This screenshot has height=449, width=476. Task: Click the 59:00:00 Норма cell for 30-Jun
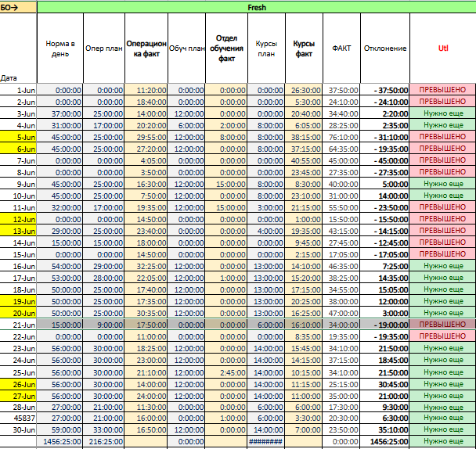coord(60,430)
